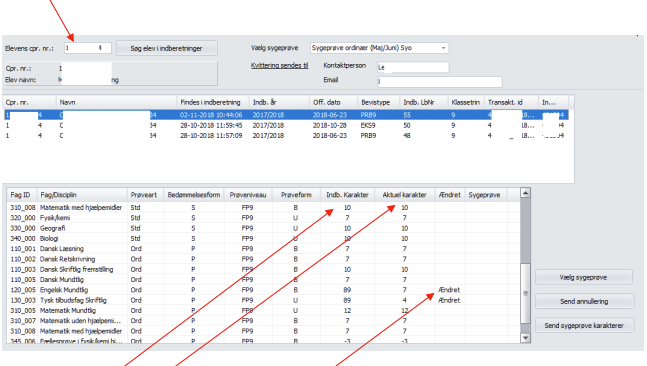Click Ændret cell in Engelsk Mundtlig row
Viewport: 647px width, 366px height.
449,290
